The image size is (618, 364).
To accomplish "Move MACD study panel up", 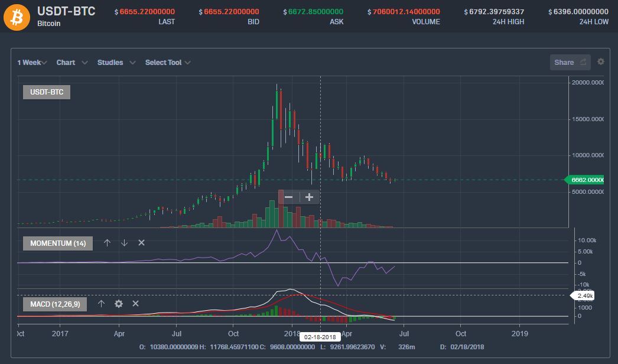I will (x=101, y=304).
